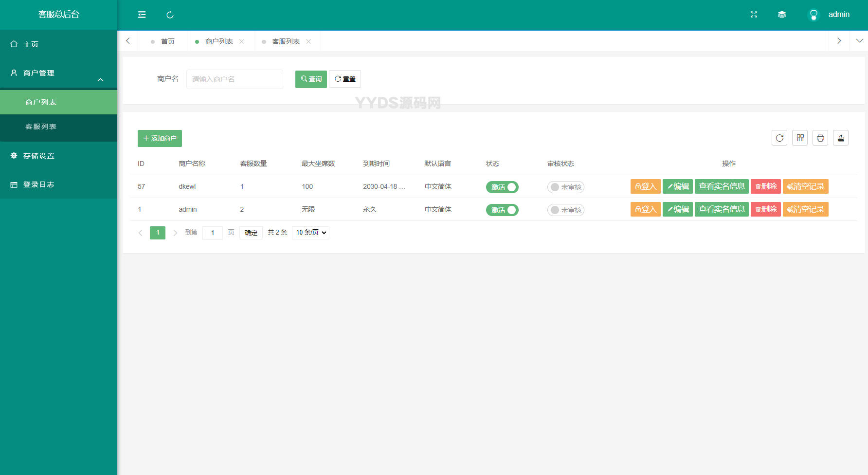Open the theme layers icon in the header
This screenshot has height=475, width=868.
[x=782, y=15]
